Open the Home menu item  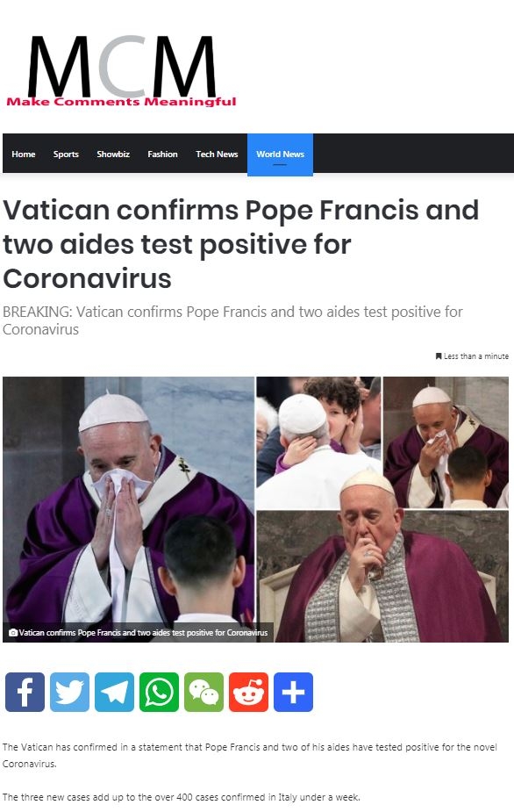click(24, 154)
